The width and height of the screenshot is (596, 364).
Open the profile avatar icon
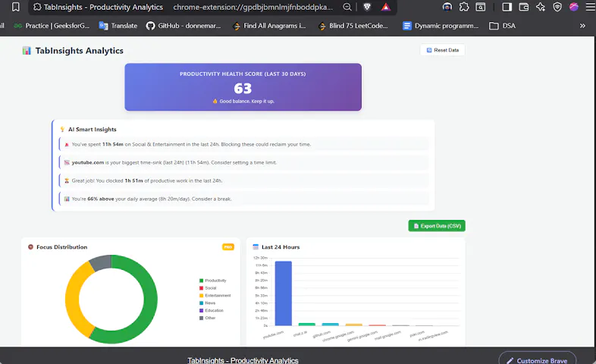(x=574, y=7)
